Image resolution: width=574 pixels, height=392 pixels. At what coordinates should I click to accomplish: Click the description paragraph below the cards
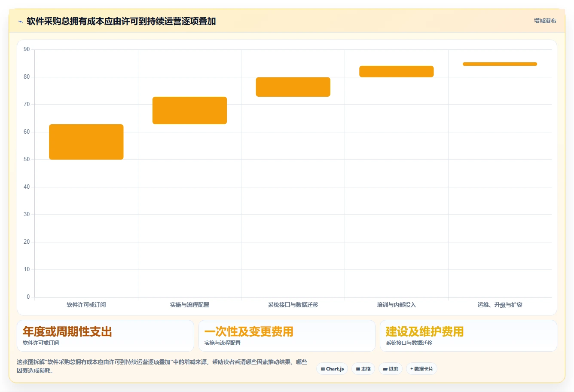[x=162, y=366]
